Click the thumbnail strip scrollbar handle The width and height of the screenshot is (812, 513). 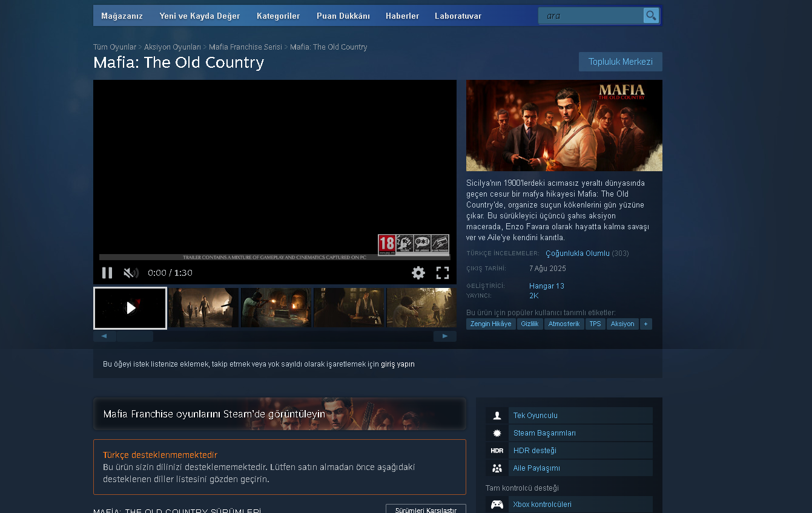[135, 336]
